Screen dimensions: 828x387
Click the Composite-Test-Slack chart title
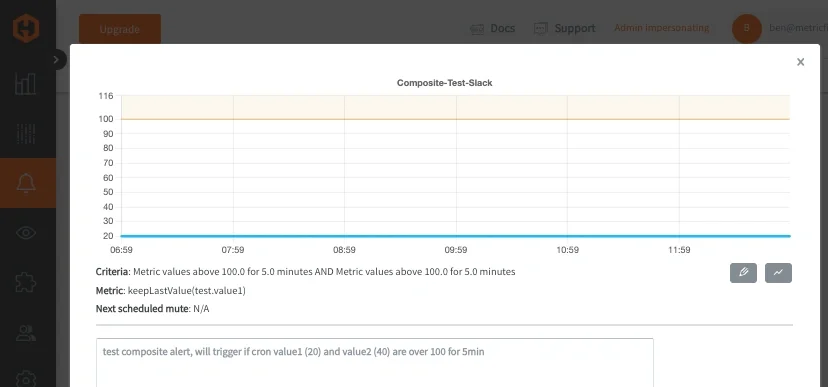point(445,83)
